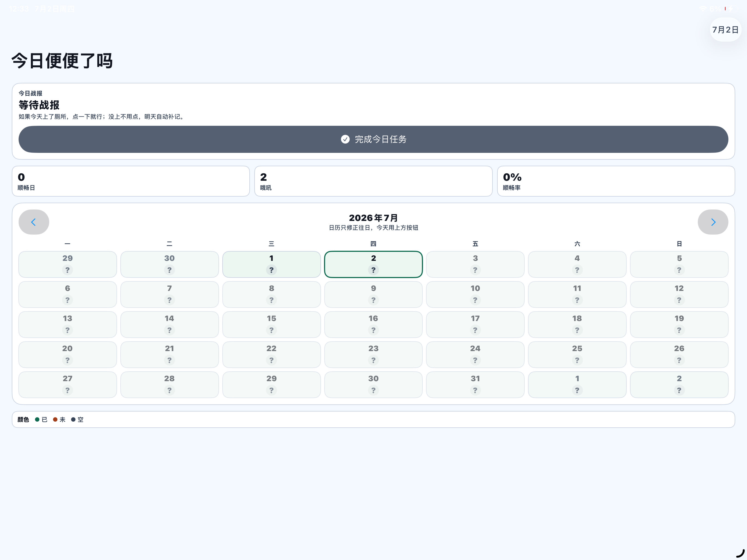Select June 30 calendar cell in first row
Image resolution: width=747 pixels, height=560 pixels.
coord(170,264)
